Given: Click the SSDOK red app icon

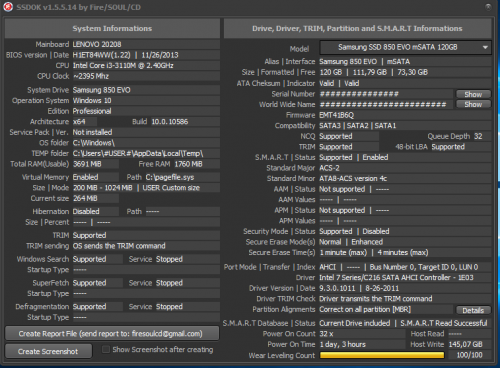Looking at the screenshot, I should tap(8, 7).
